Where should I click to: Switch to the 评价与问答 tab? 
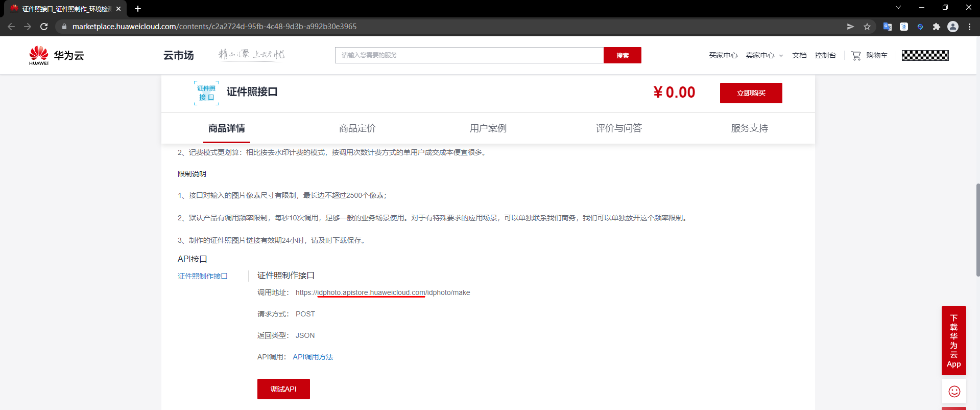(x=619, y=128)
